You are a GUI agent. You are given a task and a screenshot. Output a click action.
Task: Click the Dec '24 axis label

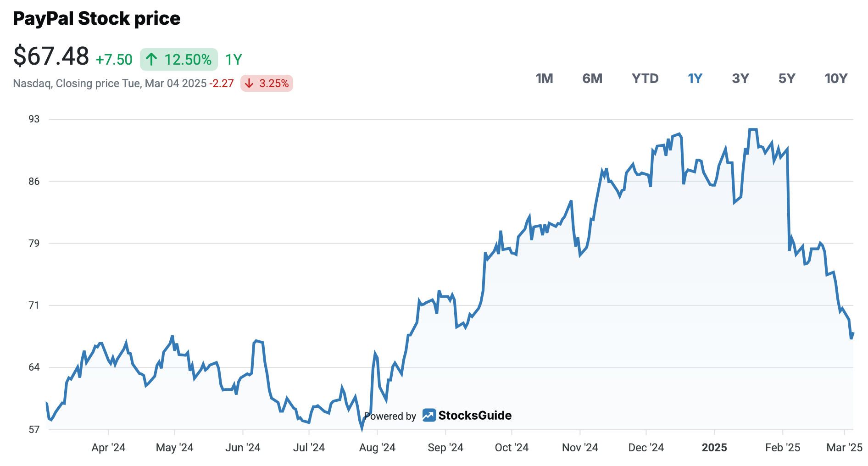click(646, 448)
